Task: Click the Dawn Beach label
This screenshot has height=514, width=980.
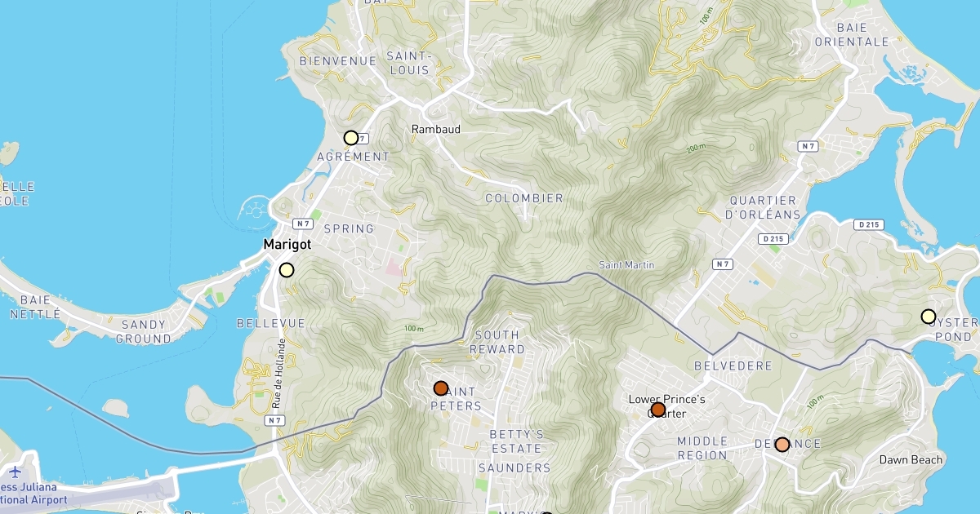Action: pyautogui.click(x=911, y=460)
